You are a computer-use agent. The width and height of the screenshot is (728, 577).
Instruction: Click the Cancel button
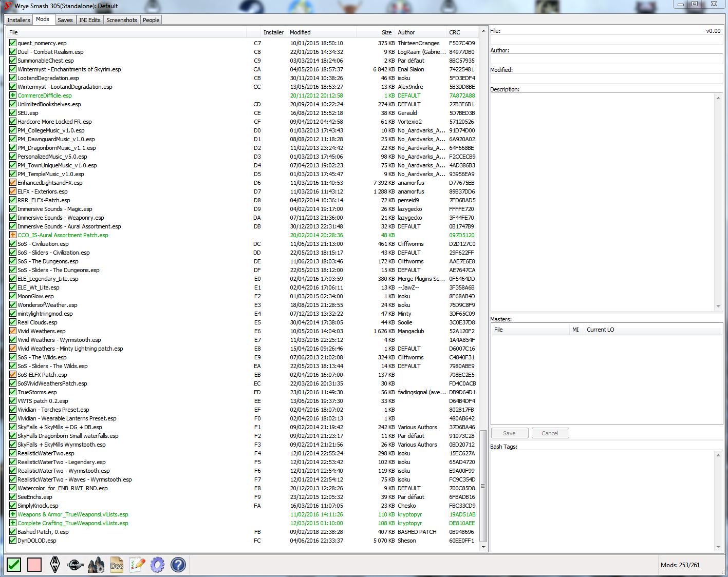(x=550, y=433)
